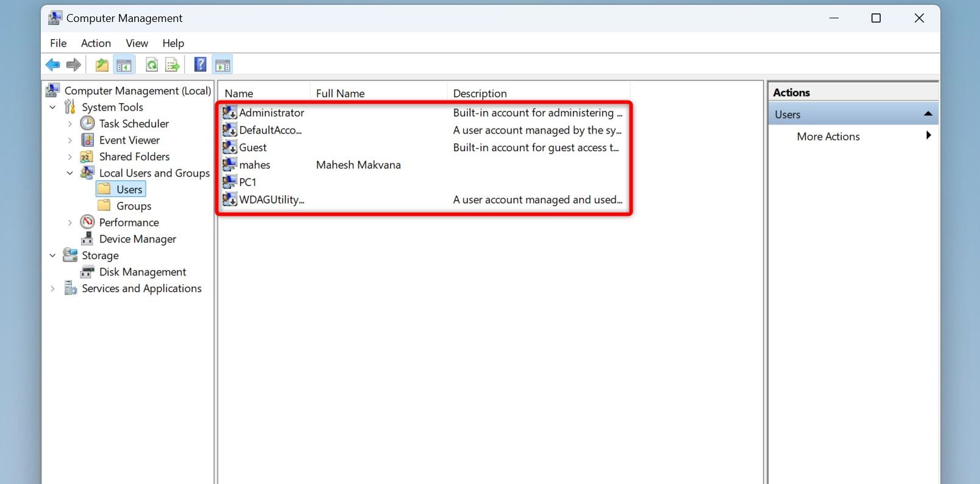Click the full name Mahesh Makvana
The width and height of the screenshot is (980, 484).
(x=358, y=165)
